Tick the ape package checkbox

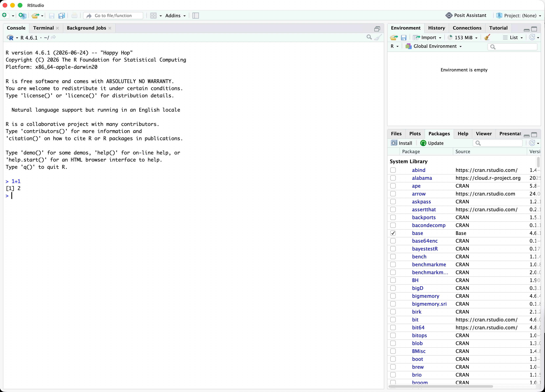pos(393,186)
